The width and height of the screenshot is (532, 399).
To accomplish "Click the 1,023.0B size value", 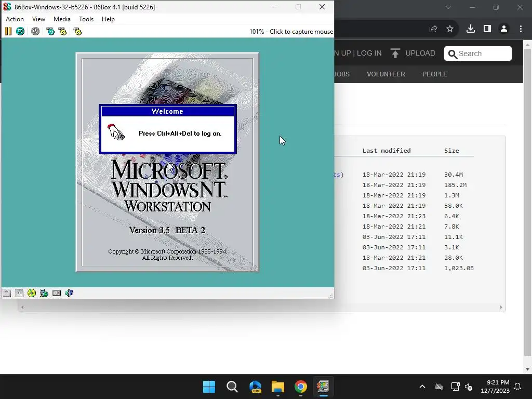I will coord(459,268).
